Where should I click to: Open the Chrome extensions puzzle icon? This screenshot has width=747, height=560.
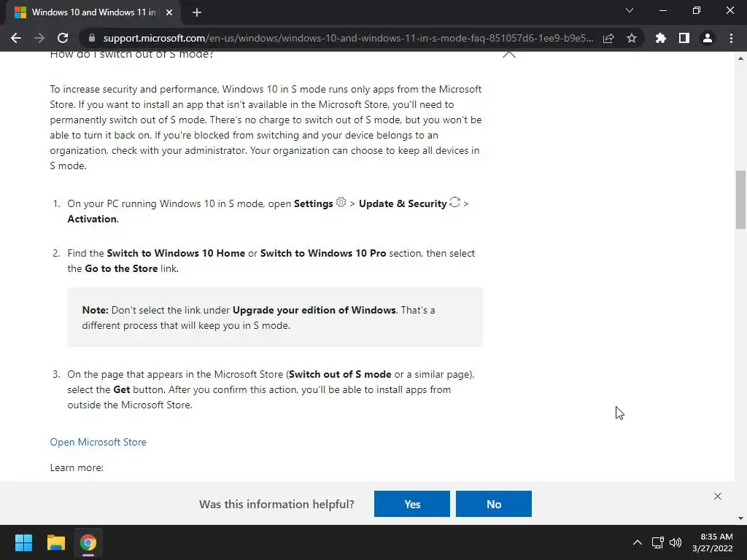coord(661,38)
